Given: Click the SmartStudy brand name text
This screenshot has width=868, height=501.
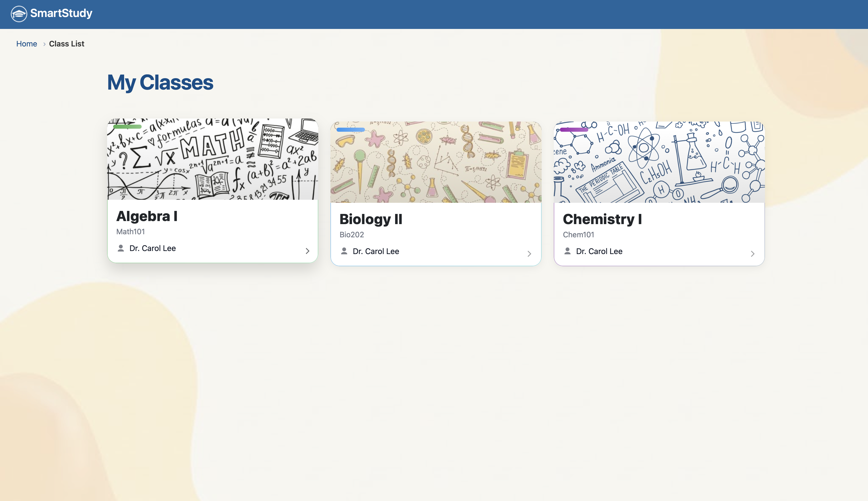Looking at the screenshot, I should point(61,13).
